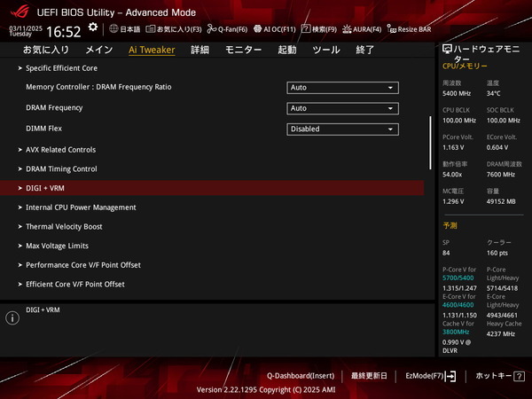Viewport: 532px width, 399px height.
Task: Open Q-Dashboard from the bottom bar
Action: [301, 376]
